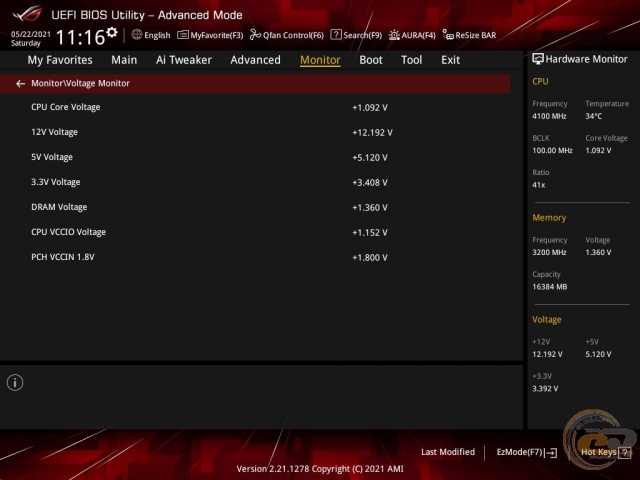Open AURA(F4) settings

click(418, 35)
